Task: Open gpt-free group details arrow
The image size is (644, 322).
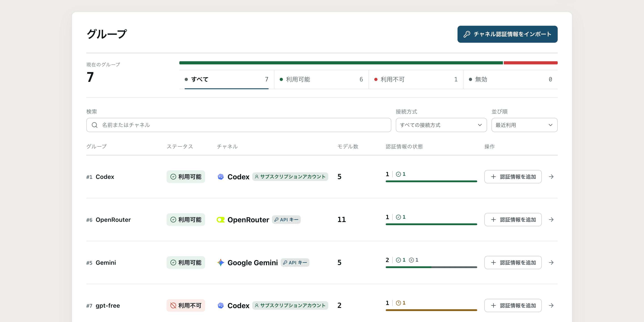Action: click(551, 305)
